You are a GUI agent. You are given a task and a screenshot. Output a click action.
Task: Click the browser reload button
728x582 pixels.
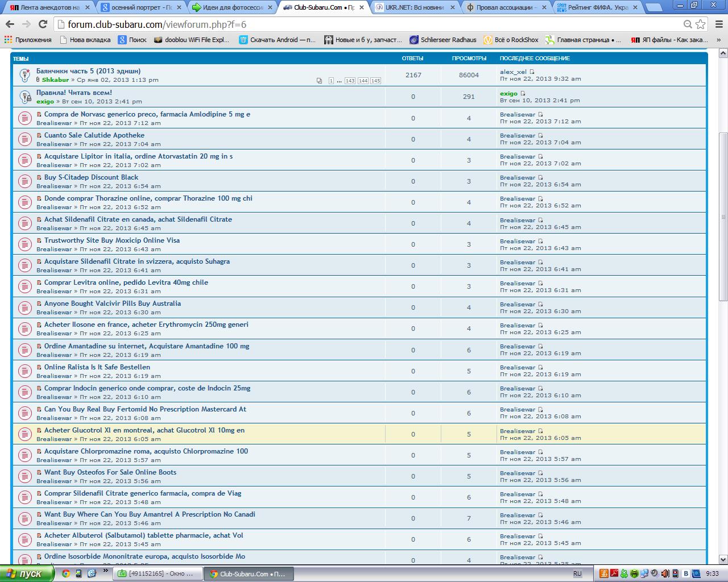[43, 24]
